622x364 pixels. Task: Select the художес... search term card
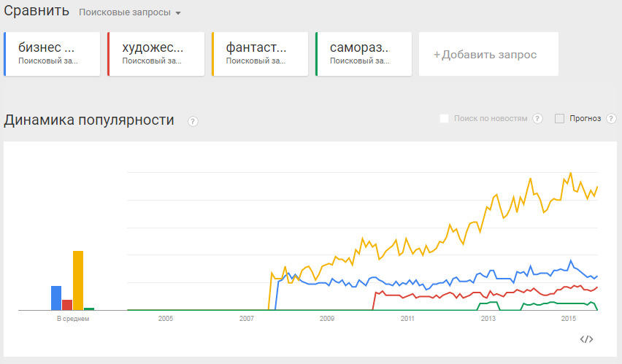[x=156, y=54]
